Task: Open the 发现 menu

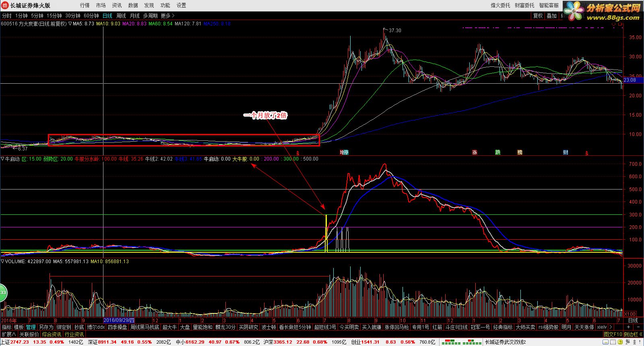Action: (149, 5)
